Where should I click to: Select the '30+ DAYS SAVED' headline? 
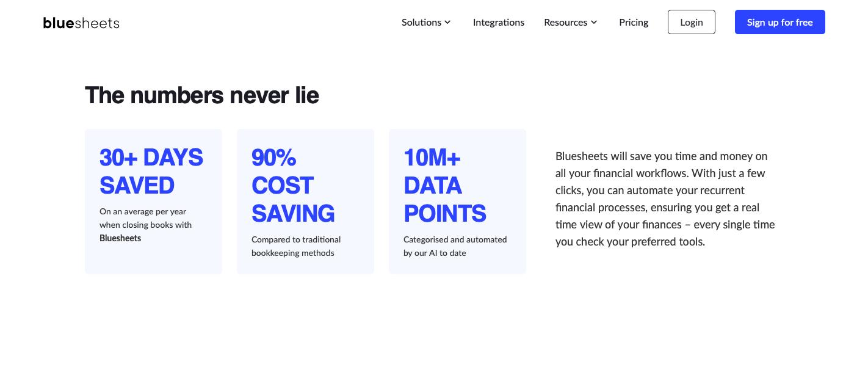tap(151, 172)
